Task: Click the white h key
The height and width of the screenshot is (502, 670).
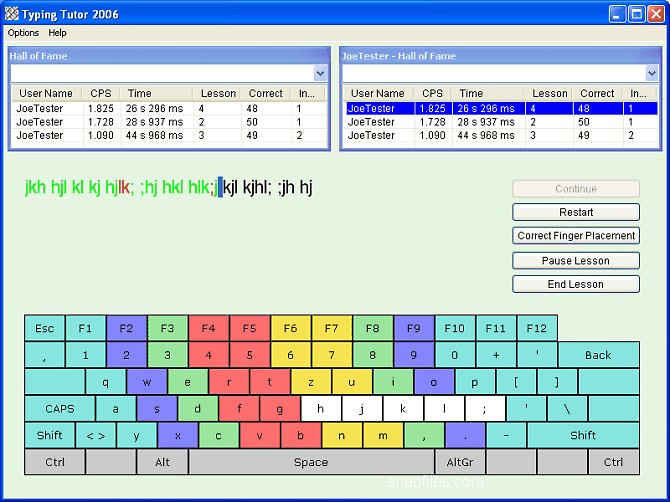Action: 320,409
